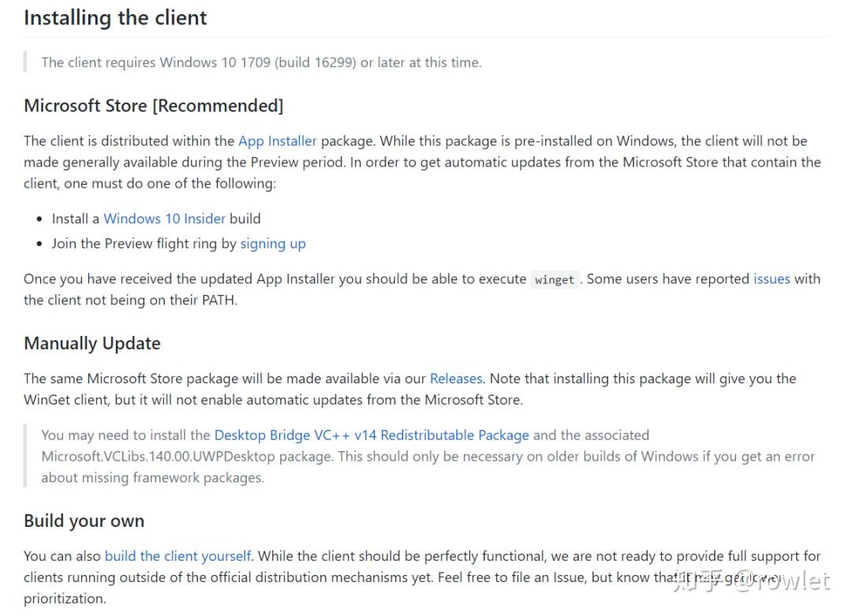Click the WinGet client sentence under Manually Update
Image resolution: width=852 pixels, height=616 pixels.
[x=273, y=400]
